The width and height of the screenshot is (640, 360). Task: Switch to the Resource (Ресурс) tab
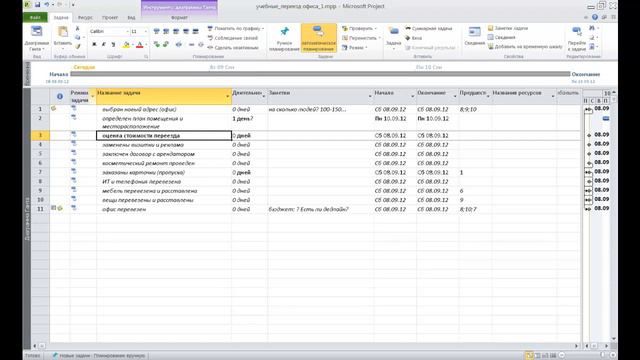85,18
